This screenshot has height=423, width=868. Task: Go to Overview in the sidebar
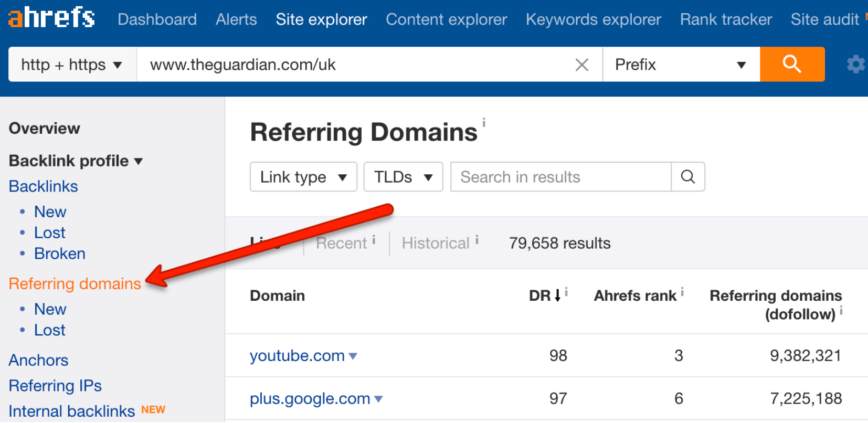pyautogui.click(x=44, y=128)
